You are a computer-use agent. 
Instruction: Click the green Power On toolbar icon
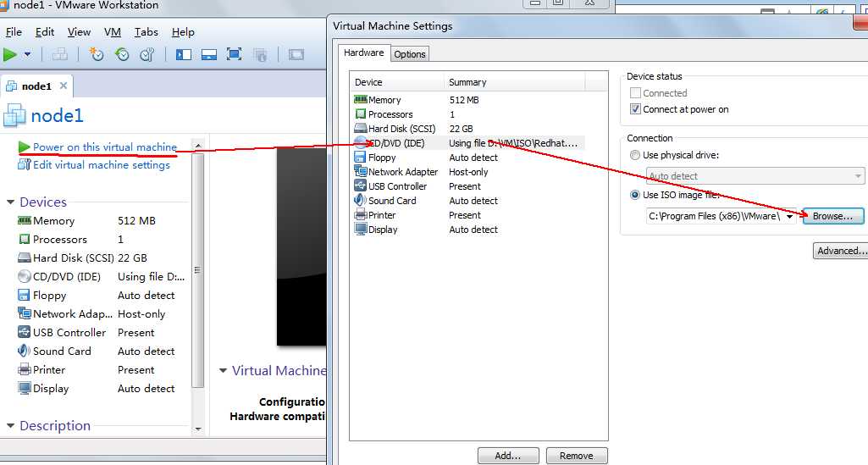10,54
